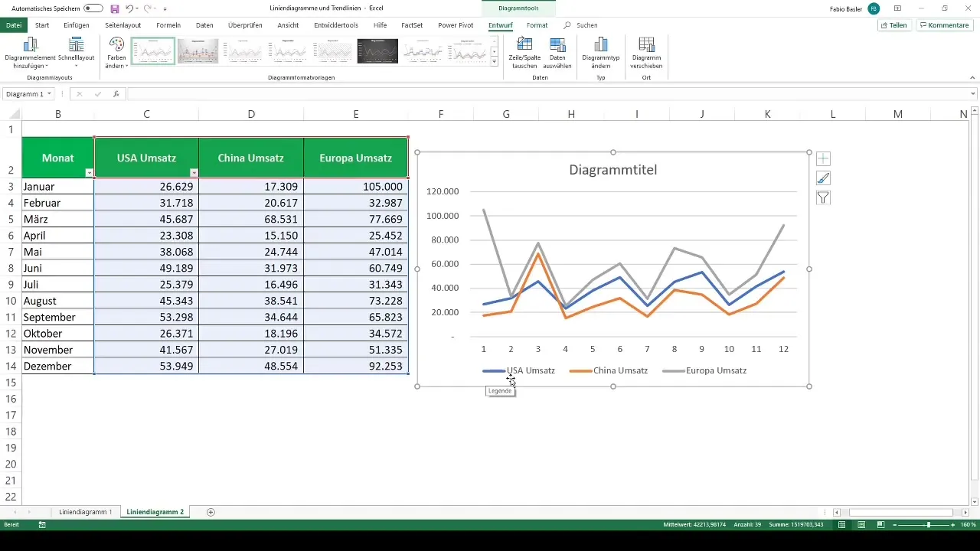
Task: Switch to Normal view icon
Action: (841, 525)
